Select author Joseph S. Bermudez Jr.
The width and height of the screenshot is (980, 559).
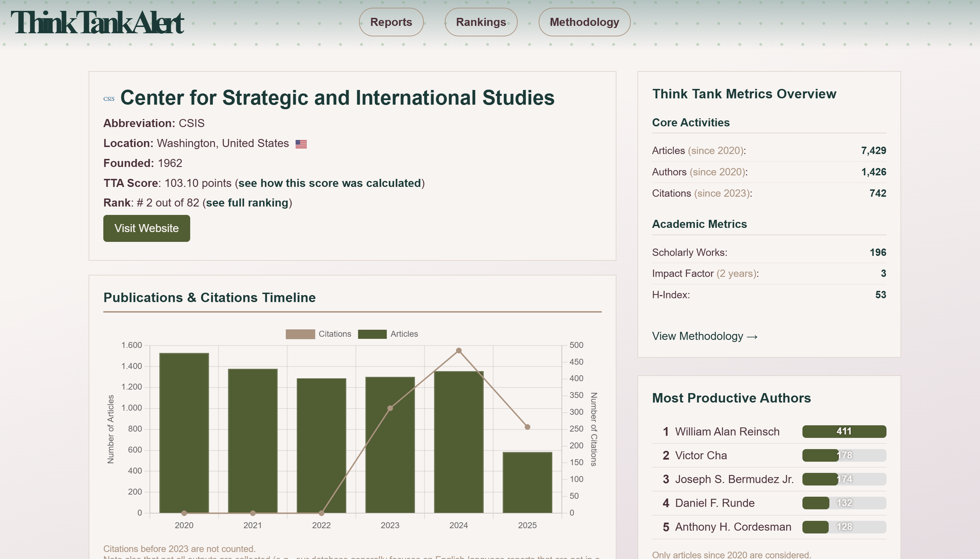click(x=734, y=479)
